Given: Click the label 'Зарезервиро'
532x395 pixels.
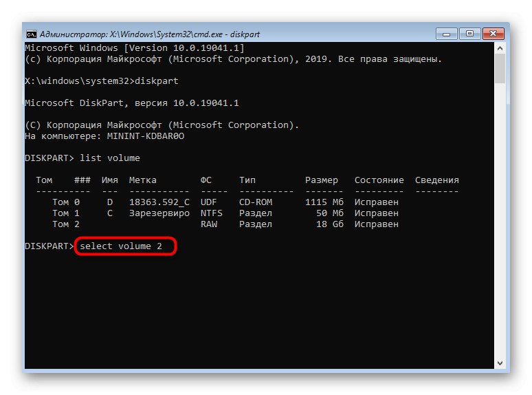Looking at the screenshot, I should coord(159,213).
